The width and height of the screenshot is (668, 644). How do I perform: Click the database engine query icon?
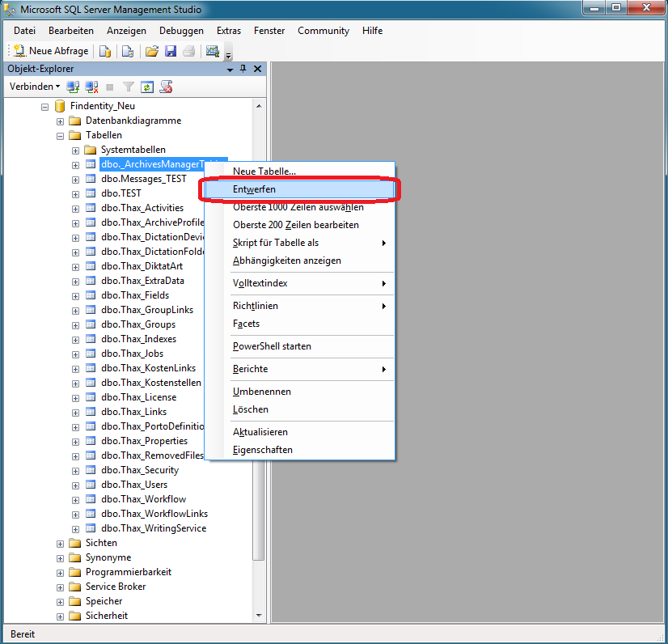coord(105,51)
